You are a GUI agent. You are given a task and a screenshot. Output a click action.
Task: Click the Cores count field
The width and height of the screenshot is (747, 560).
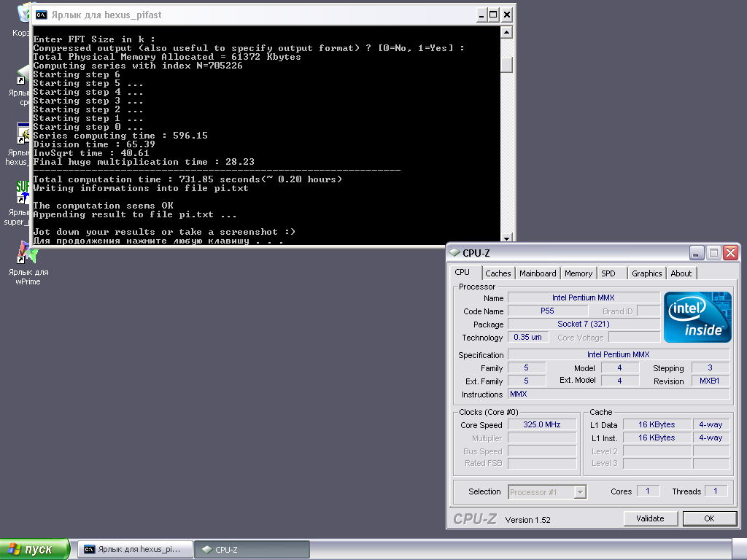[648, 491]
